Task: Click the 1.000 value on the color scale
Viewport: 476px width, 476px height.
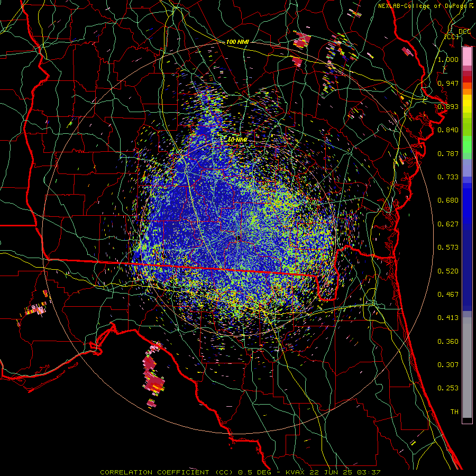Action: click(448, 59)
